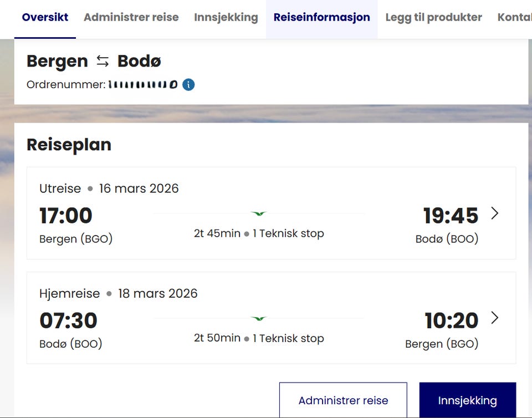
Task: Open the Oversikt tab
Action: (45, 17)
